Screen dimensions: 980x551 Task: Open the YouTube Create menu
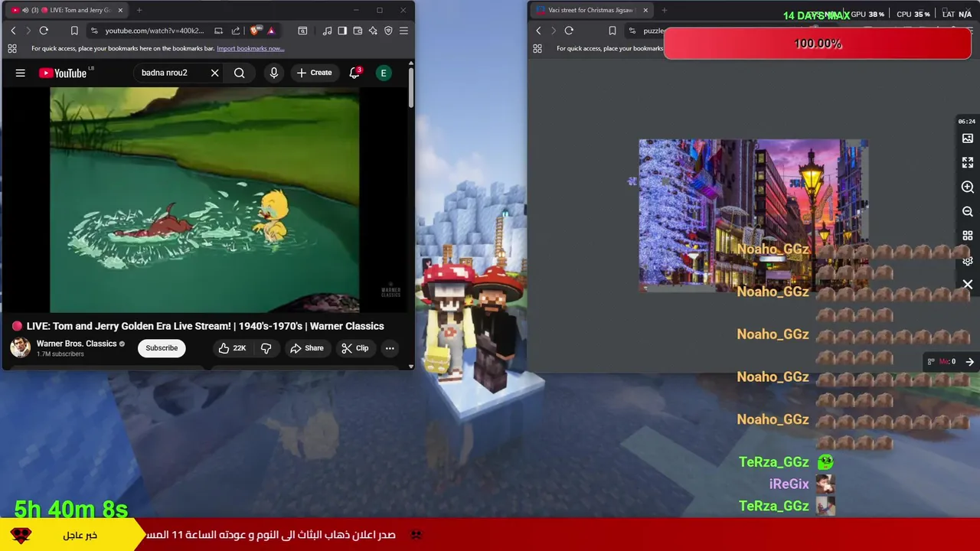315,73
